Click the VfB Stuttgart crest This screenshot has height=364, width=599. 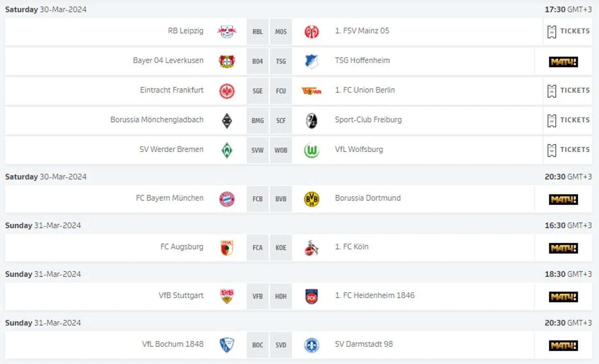tap(227, 296)
